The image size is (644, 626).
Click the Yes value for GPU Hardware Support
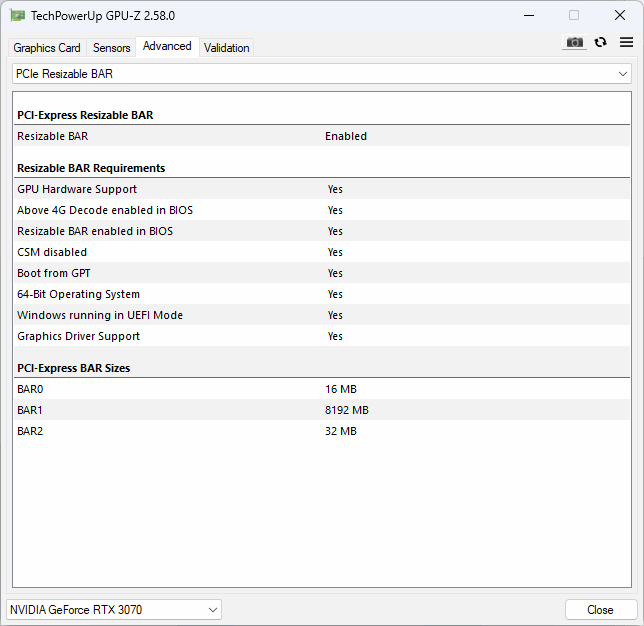tap(335, 189)
